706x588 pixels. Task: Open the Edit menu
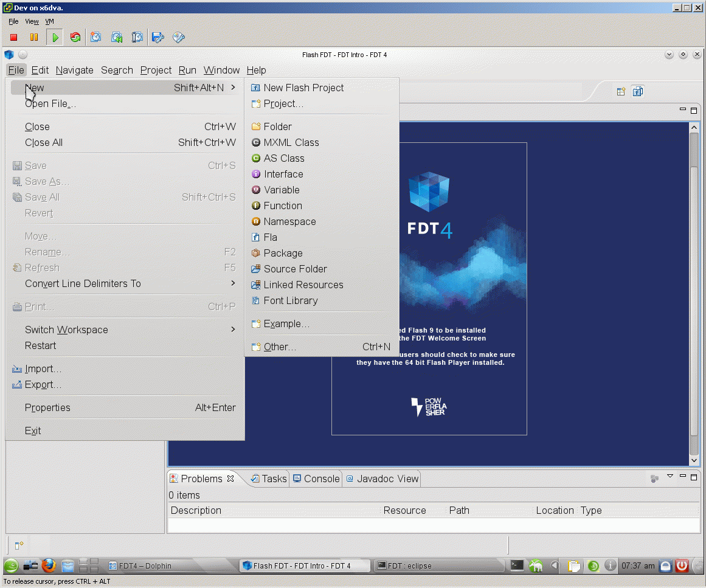click(40, 71)
